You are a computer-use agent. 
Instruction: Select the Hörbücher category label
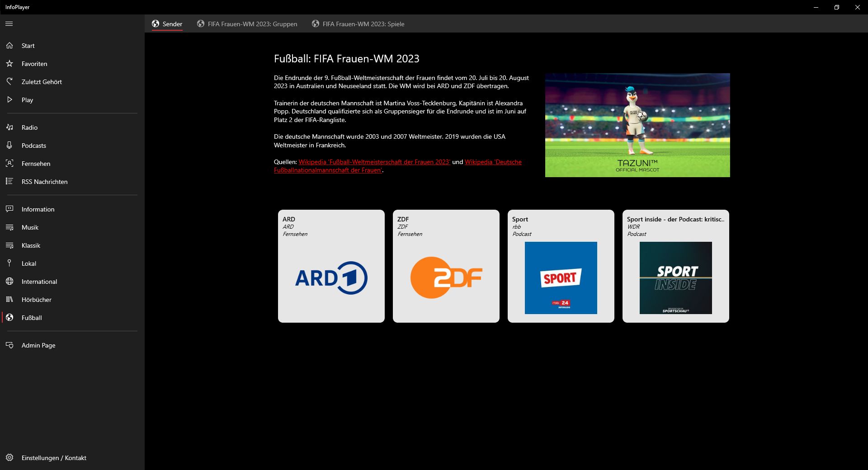pyautogui.click(x=36, y=300)
